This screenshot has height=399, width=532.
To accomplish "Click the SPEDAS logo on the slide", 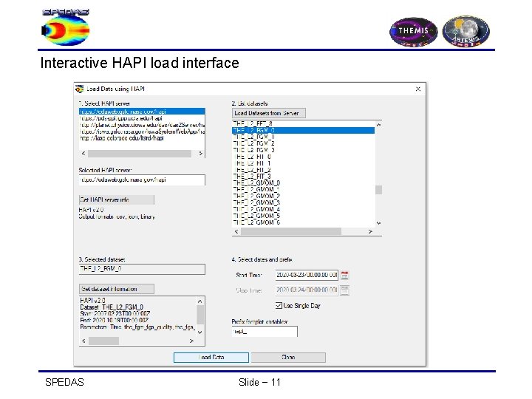I will point(65,27).
